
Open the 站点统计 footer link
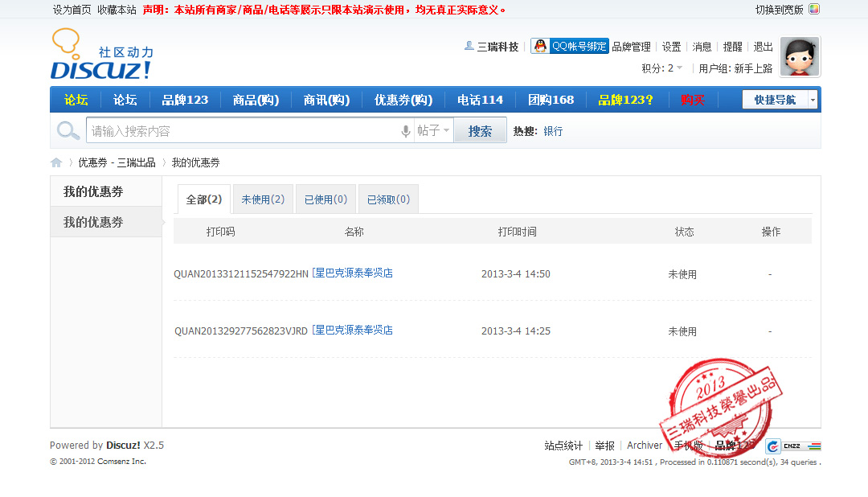tap(563, 446)
